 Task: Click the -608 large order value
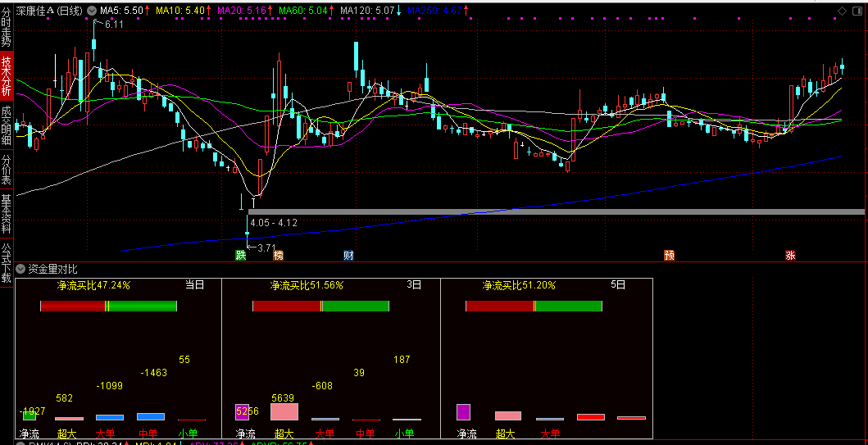(x=323, y=386)
